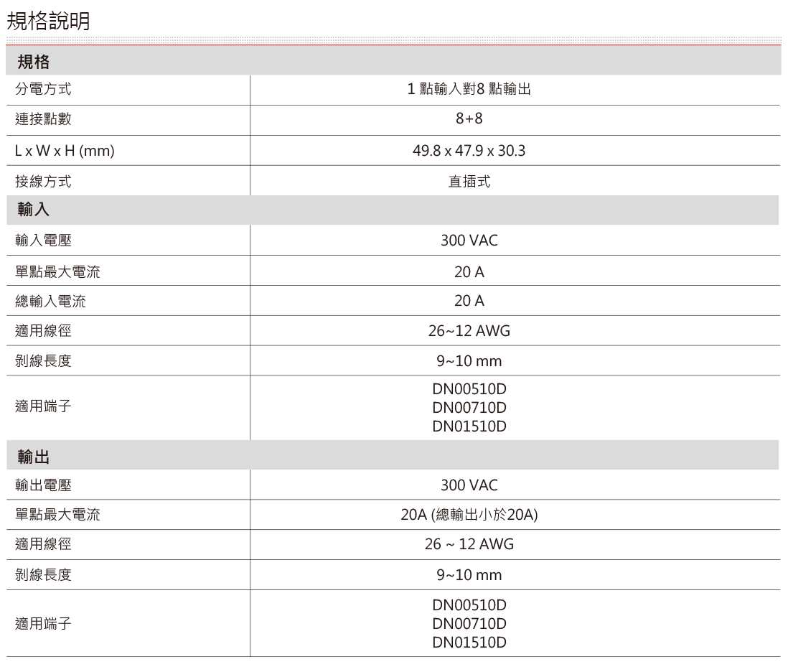This screenshot has width=788, height=672.
Task: Click the 輸入電壓 row label
Action: pyautogui.click(x=43, y=241)
